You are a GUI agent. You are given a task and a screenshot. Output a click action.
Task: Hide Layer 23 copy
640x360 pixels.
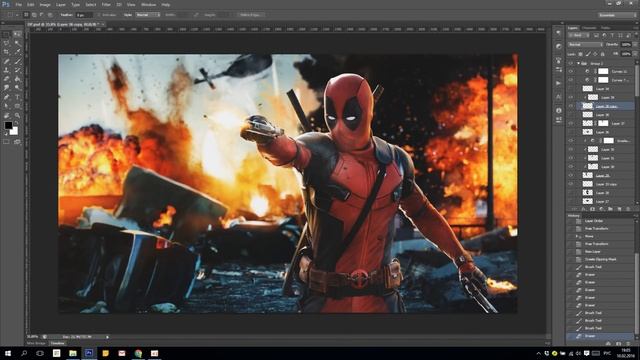point(571,184)
